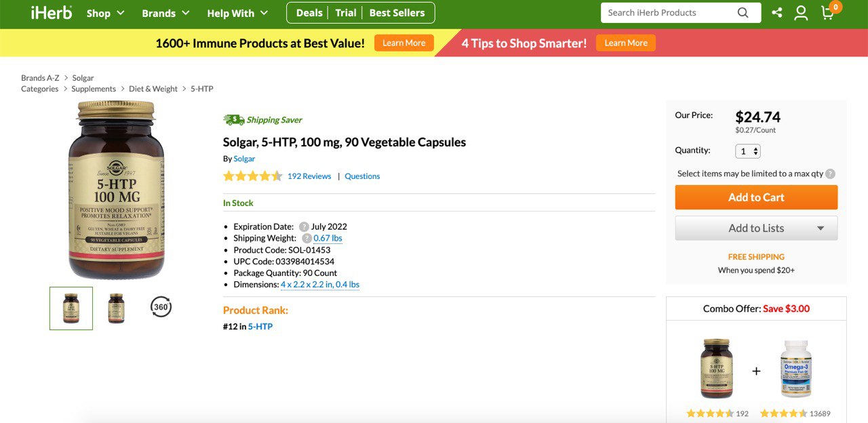The height and width of the screenshot is (423, 868).
Task: Open the Best Sellers tab
Action: [397, 13]
